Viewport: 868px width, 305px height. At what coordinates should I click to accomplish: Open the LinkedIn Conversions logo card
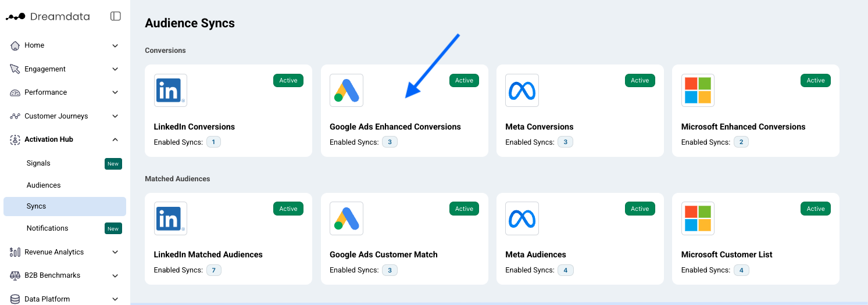tap(171, 90)
